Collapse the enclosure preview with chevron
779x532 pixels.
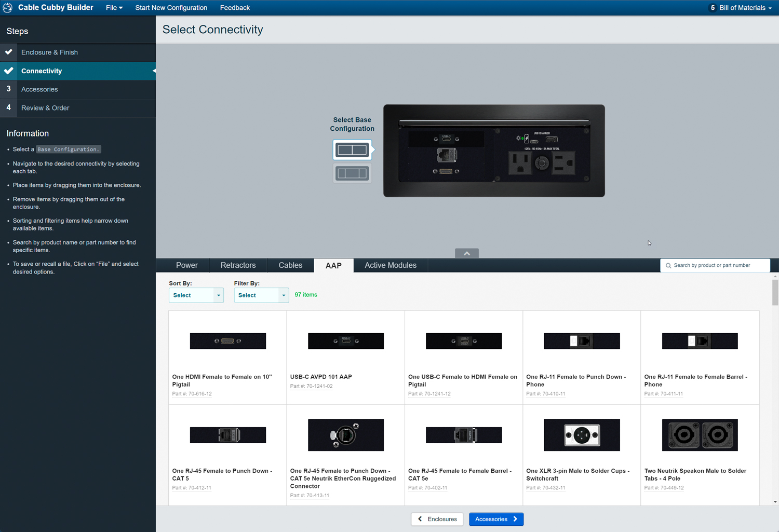click(x=467, y=253)
